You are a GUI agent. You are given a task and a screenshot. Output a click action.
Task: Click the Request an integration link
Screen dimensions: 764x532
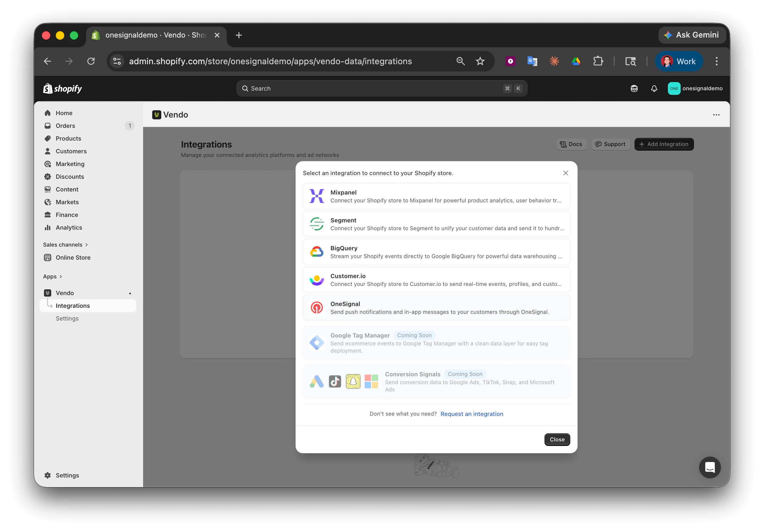point(471,414)
